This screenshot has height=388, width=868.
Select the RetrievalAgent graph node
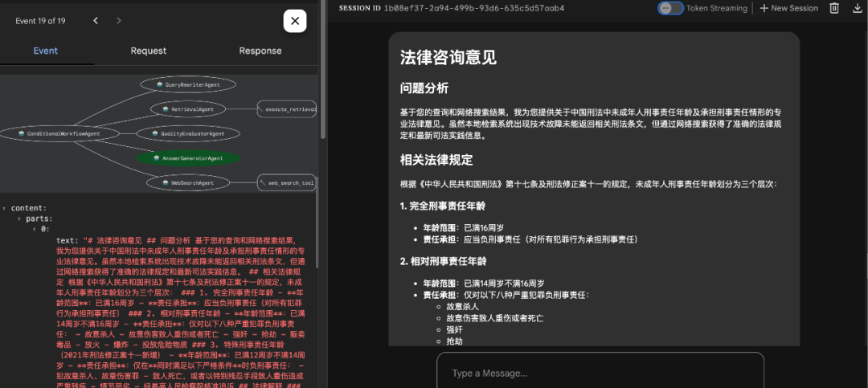click(x=187, y=109)
